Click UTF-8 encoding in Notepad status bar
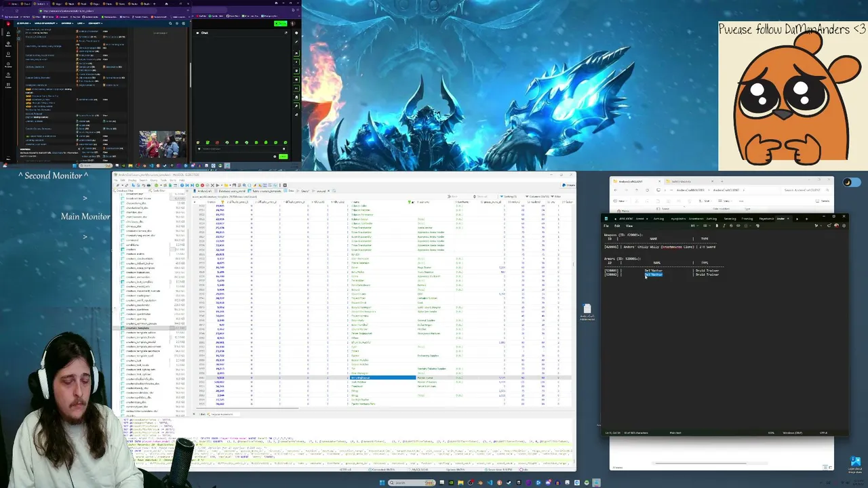This screenshot has width=868, height=488. (x=823, y=432)
